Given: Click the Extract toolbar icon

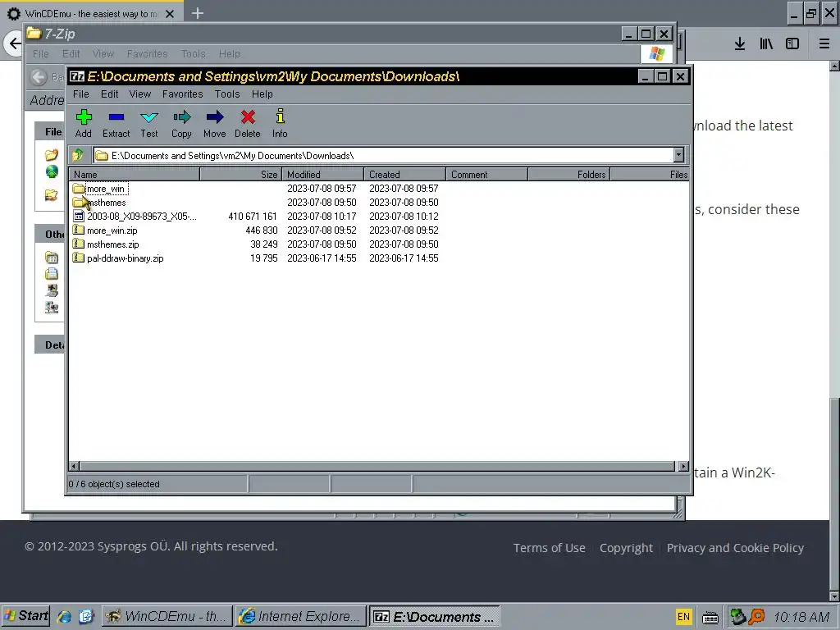Looking at the screenshot, I should tap(116, 124).
